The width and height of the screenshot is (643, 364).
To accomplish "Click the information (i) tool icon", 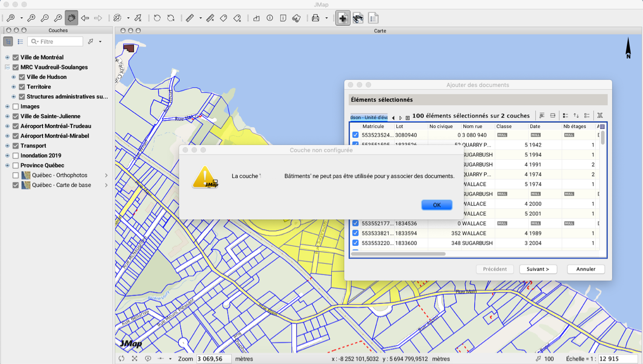I will (x=270, y=18).
